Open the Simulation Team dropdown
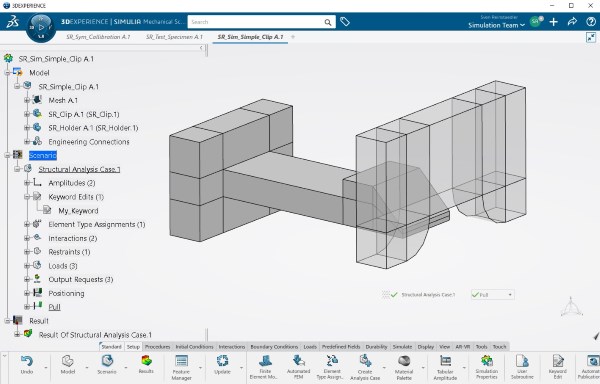This screenshot has height=384, width=600. click(496, 25)
